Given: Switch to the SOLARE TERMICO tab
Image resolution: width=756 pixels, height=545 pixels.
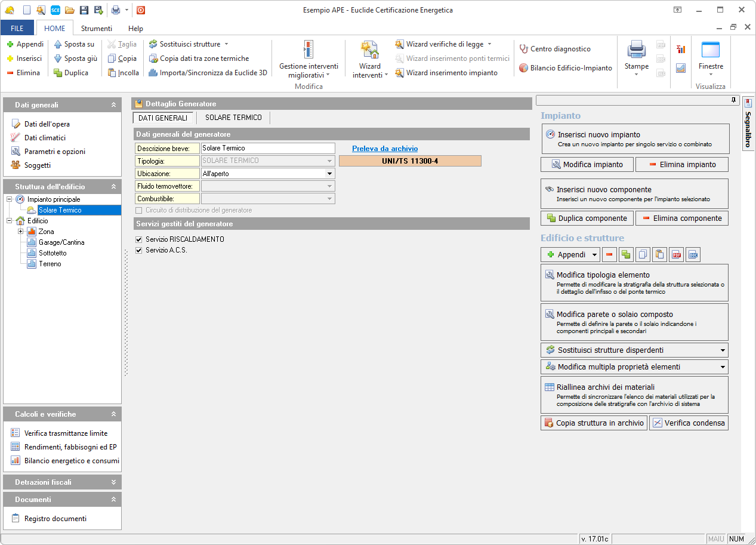Looking at the screenshot, I should (x=233, y=118).
